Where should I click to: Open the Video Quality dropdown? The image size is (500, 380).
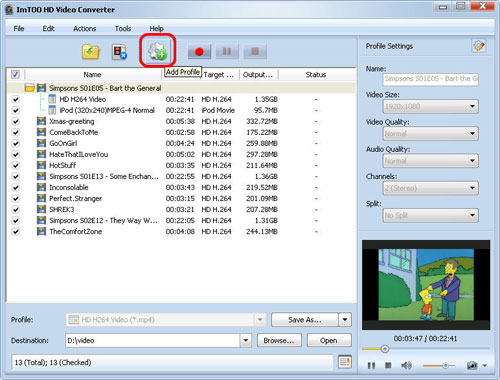pos(431,134)
